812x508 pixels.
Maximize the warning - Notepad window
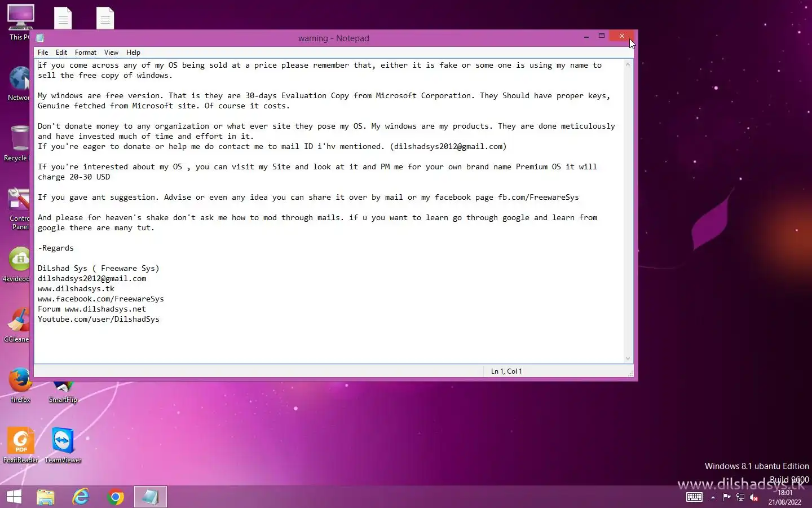point(602,36)
